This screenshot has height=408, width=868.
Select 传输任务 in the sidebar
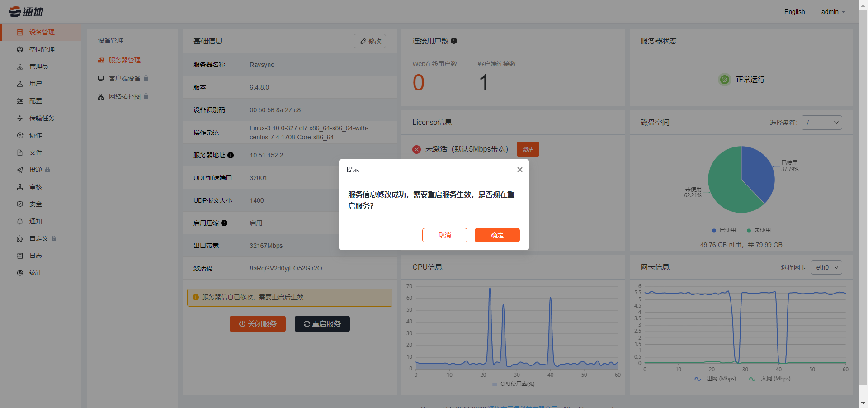point(42,118)
